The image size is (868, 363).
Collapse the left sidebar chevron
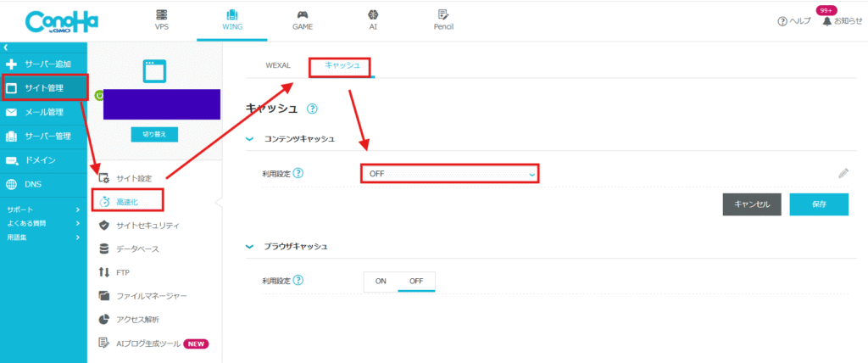(x=6, y=47)
